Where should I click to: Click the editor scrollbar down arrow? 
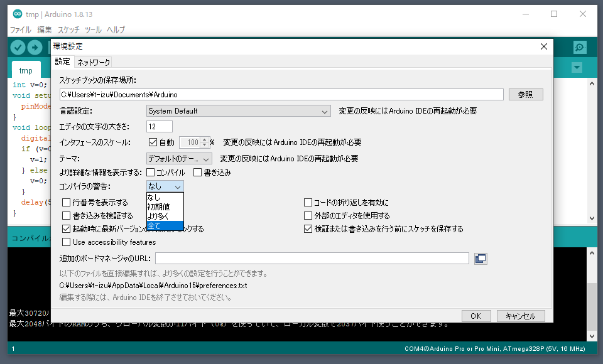pos(592,218)
